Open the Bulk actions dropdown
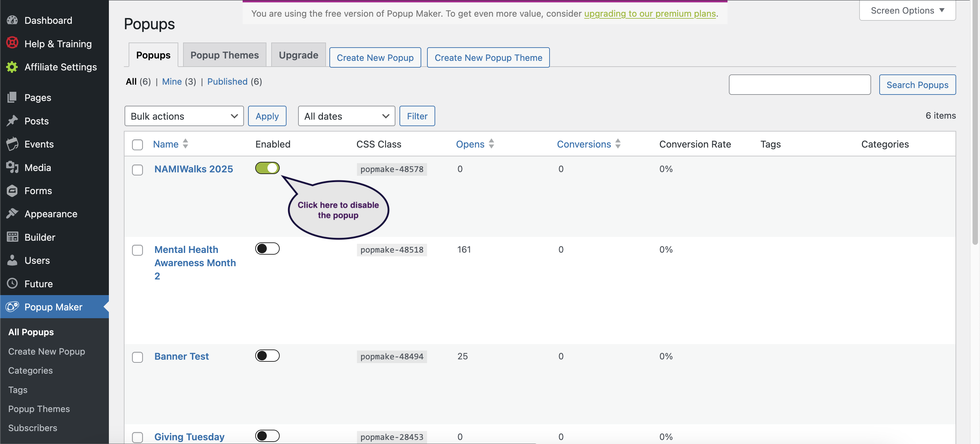Image resolution: width=980 pixels, height=444 pixels. click(x=184, y=116)
